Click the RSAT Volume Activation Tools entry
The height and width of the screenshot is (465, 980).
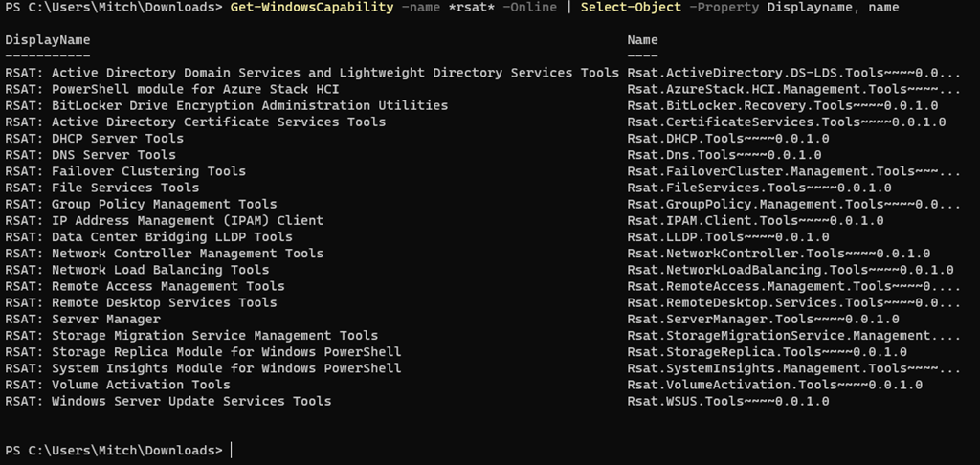coord(117,385)
